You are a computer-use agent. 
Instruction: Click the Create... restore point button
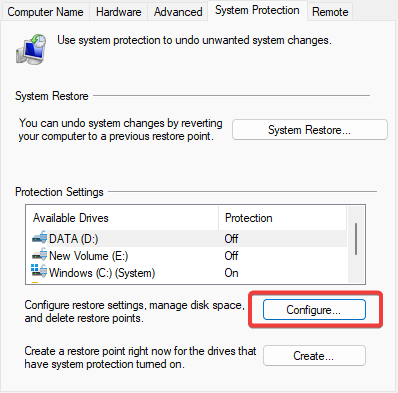tap(314, 356)
